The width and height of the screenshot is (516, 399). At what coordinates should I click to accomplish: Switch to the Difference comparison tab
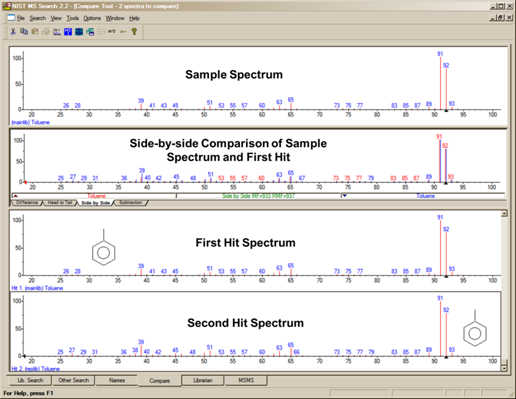(x=27, y=203)
